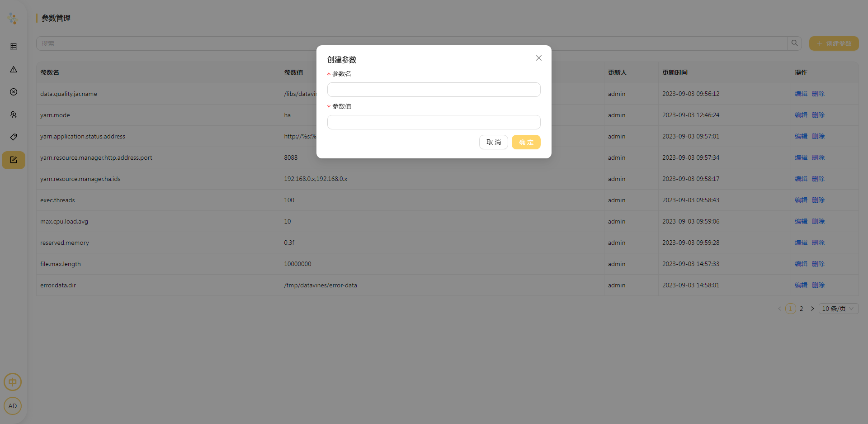This screenshot has width=868, height=424.
Task: Click 删除 for error.data.dir
Action: [818, 285]
